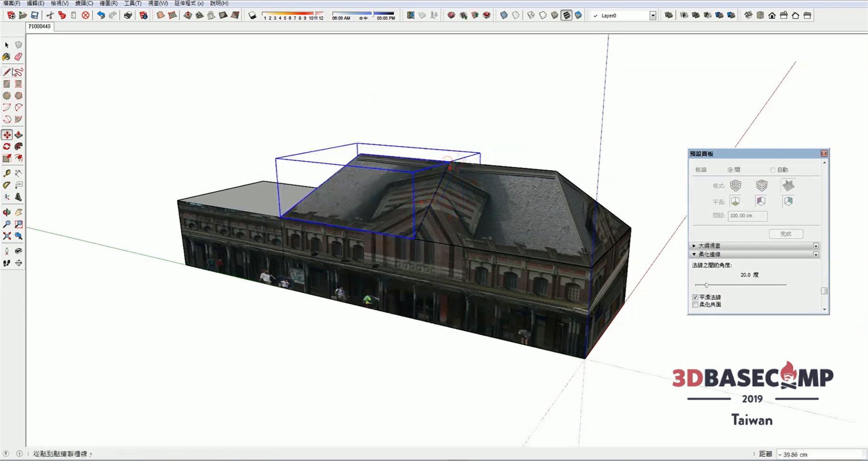The width and height of the screenshot is (868, 461).
Task: Click the 距離 measurement input box
Action: 820,454
